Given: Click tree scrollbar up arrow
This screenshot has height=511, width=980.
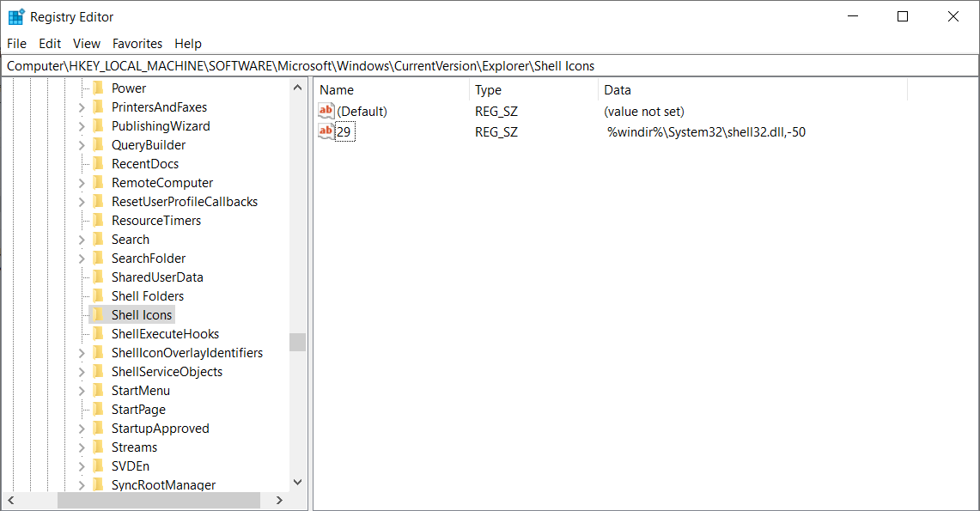Looking at the screenshot, I should click(297, 88).
